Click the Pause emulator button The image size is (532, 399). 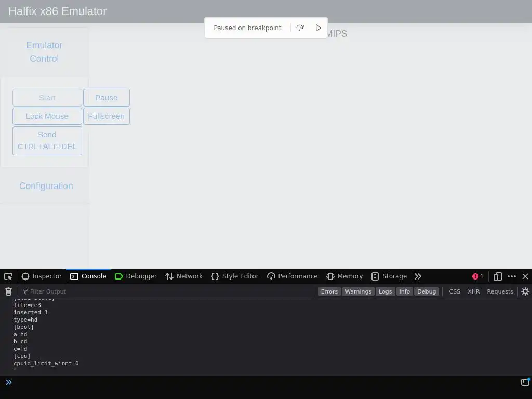coord(106,98)
